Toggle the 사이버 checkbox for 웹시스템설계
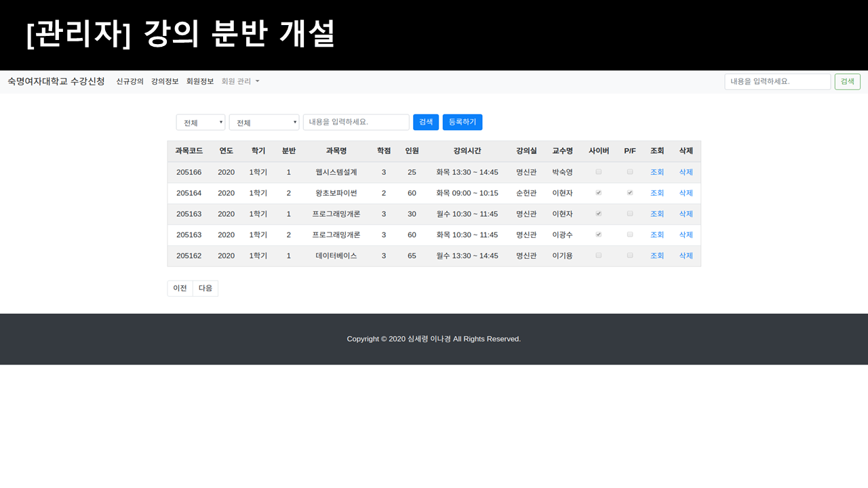Screen dimensions: 868x488 click(598, 171)
